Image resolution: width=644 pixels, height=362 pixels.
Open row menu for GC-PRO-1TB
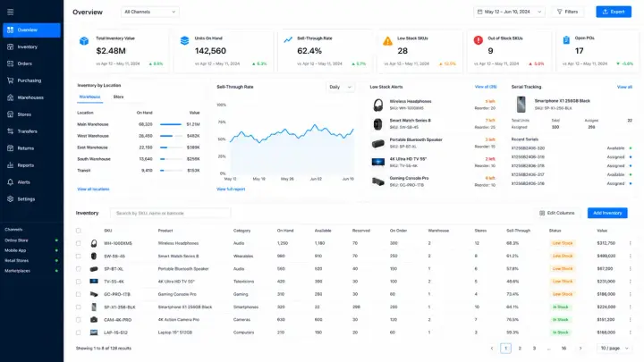tap(630, 294)
